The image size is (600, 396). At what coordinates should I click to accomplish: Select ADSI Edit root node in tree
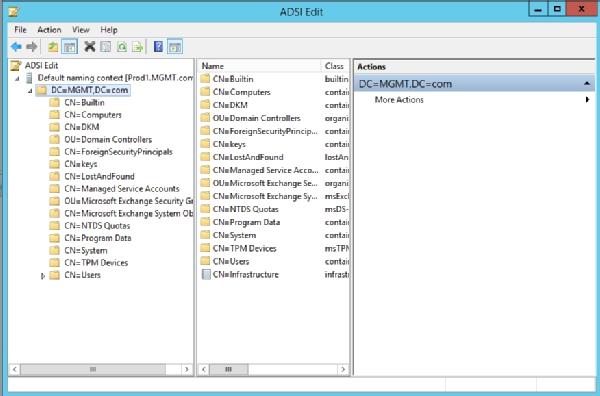click(42, 65)
